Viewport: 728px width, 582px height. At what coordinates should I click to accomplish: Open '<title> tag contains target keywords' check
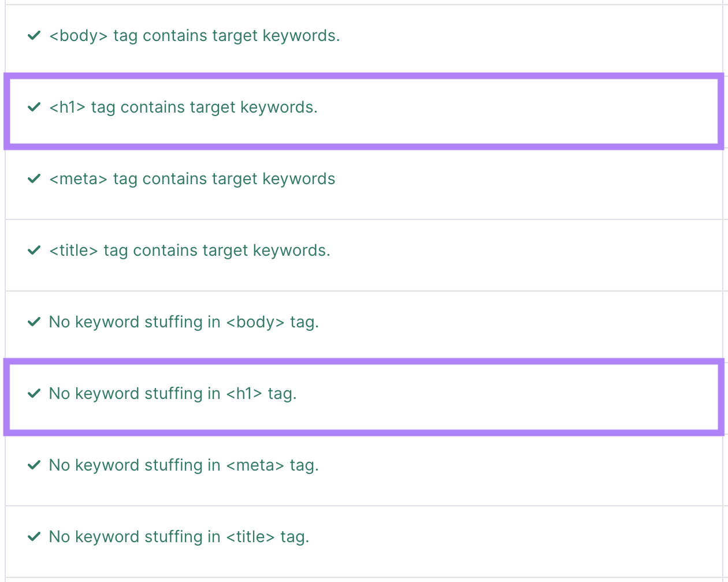pyautogui.click(x=190, y=251)
